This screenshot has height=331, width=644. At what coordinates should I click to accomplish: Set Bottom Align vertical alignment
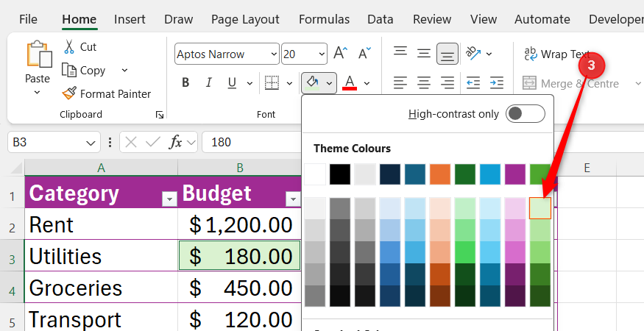pyautogui.click(x=447, y=54)
